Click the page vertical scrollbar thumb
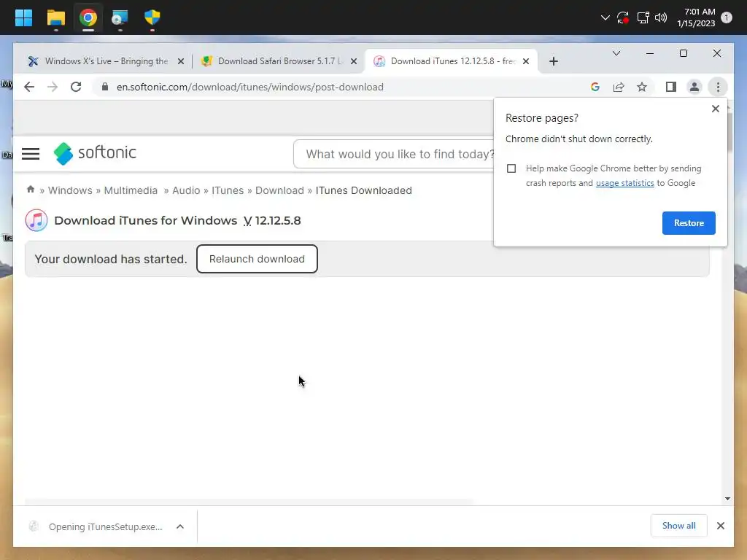Viewport: 747px width, 560px height. pos(729,131)
